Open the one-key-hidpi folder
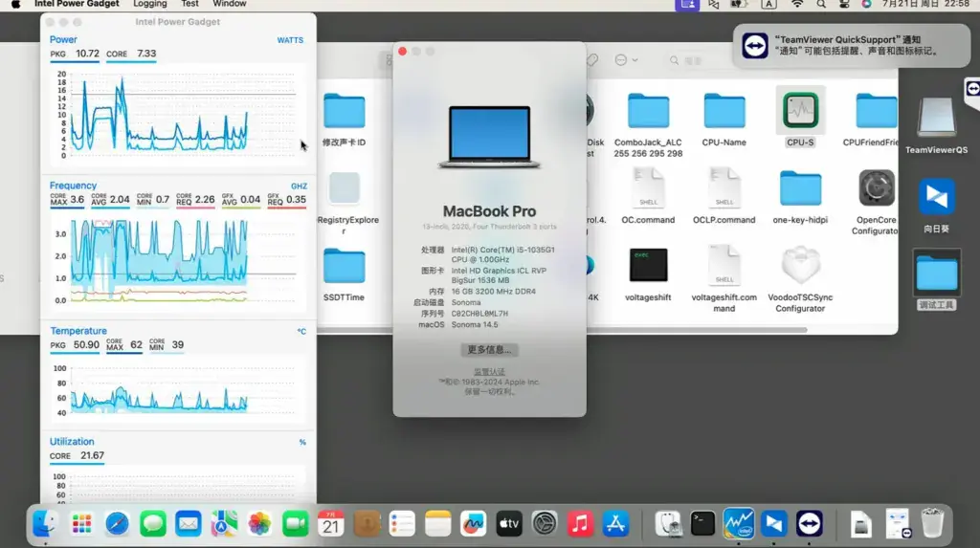The height and width of the screenshot is (548, 980). (800, 188)
